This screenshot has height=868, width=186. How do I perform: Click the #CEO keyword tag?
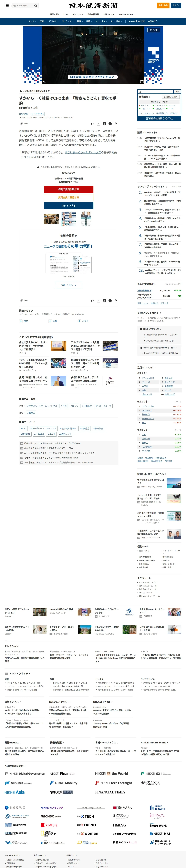[24, 429]
